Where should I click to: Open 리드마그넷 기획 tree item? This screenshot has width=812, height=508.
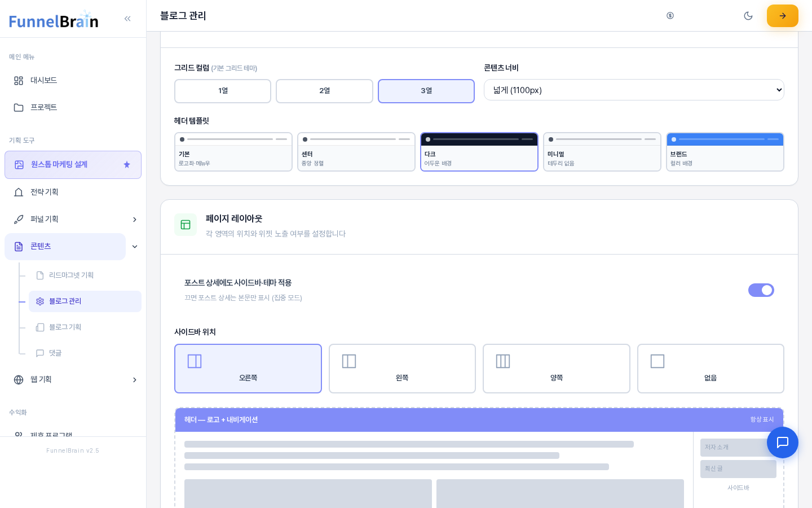coord(85,275)
